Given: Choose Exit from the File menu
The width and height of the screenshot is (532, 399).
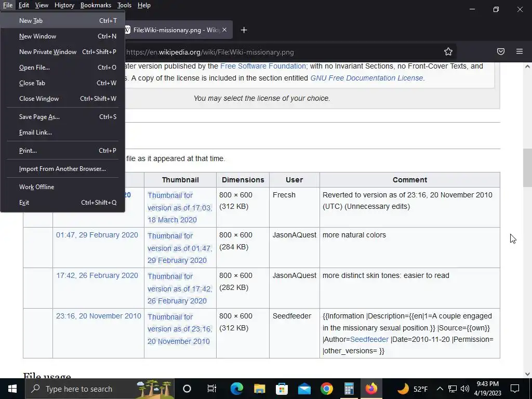Looking at the screenshot, I should tap(63, 203).
